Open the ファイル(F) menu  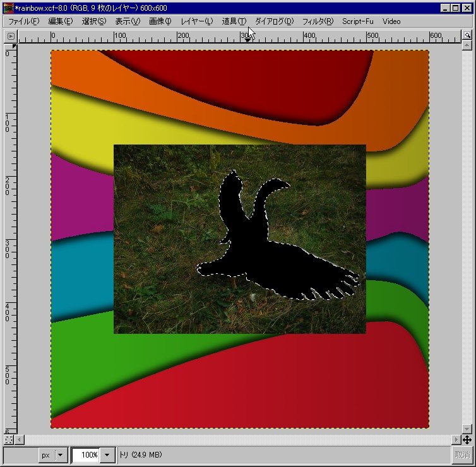click(x=23, y=21)
